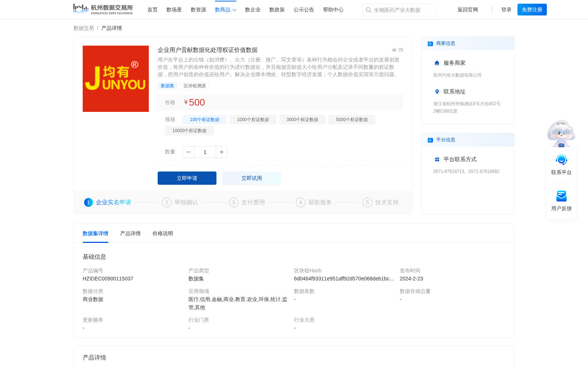Click the view count eye icon

394,50
